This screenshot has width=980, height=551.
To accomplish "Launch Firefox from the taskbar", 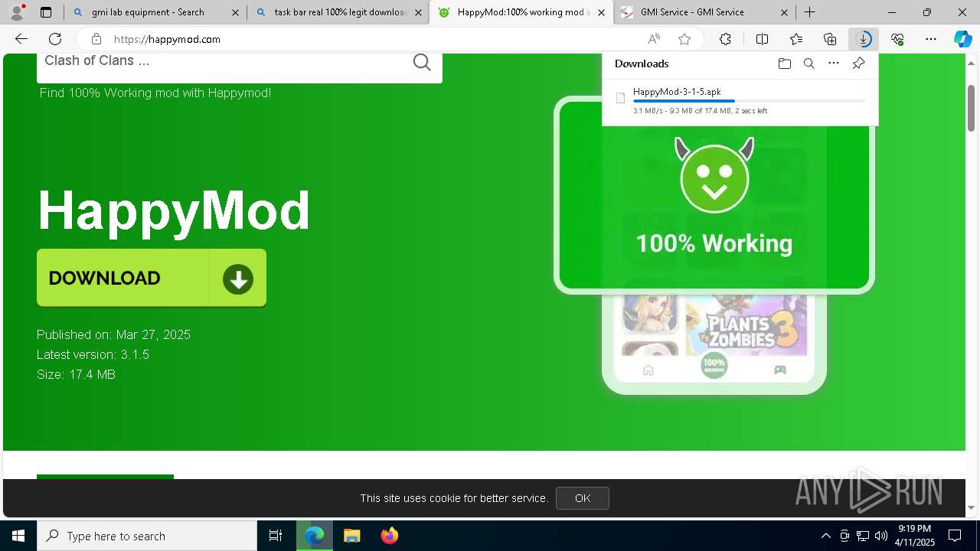I will point(389,536).
